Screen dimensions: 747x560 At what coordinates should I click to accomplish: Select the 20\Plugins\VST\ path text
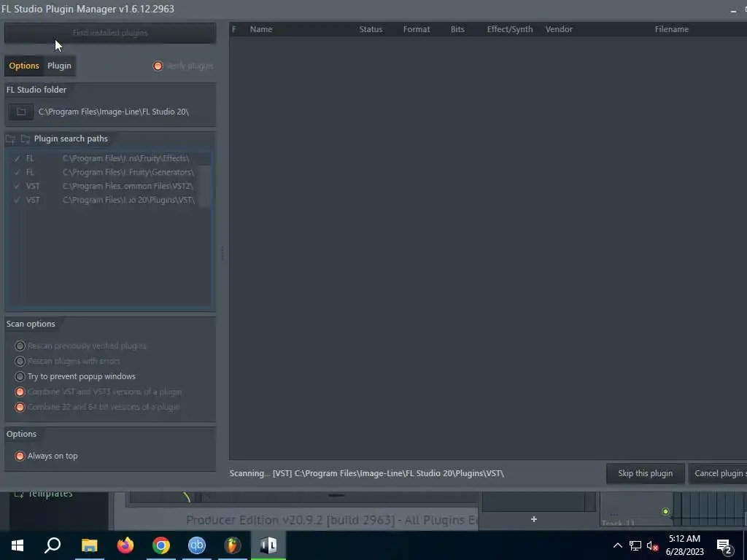point(128,200)
